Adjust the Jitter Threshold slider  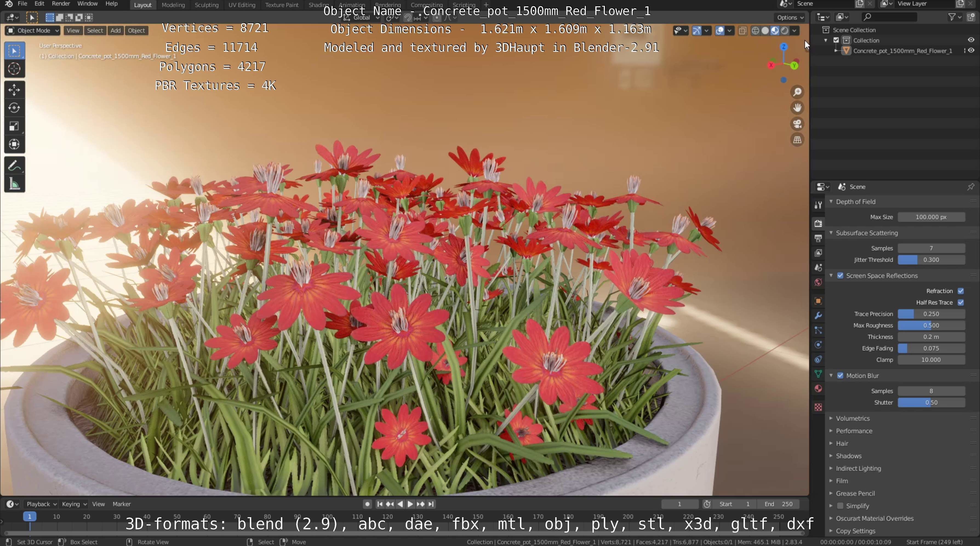click(931, 260)
